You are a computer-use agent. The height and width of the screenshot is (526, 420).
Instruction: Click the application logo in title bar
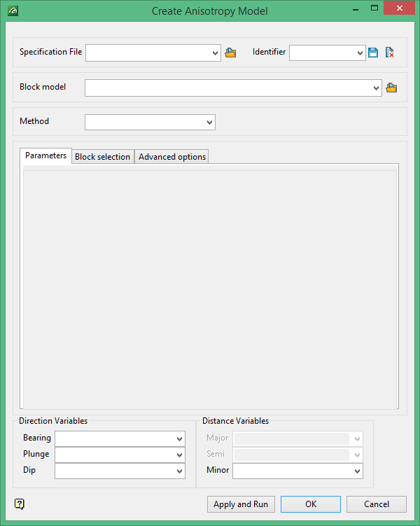coord(13,11)
